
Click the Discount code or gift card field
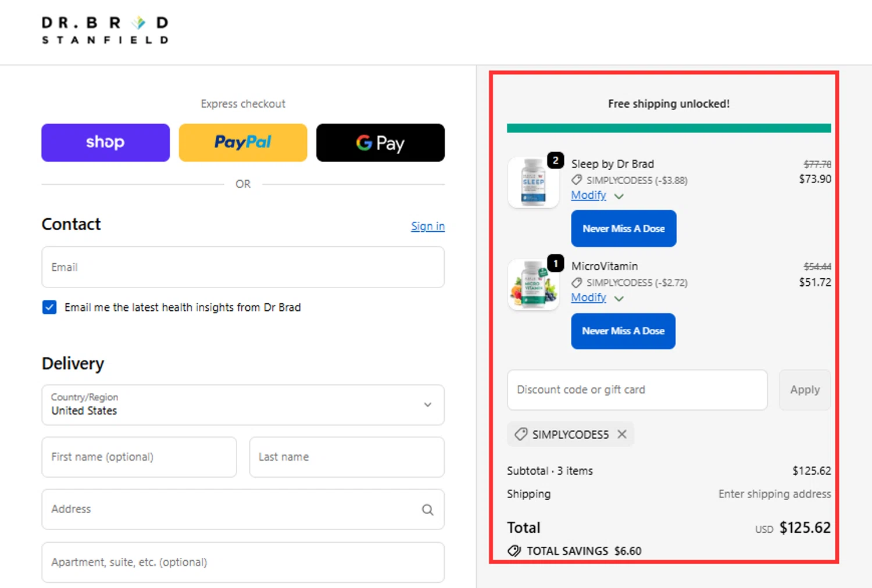637,390
